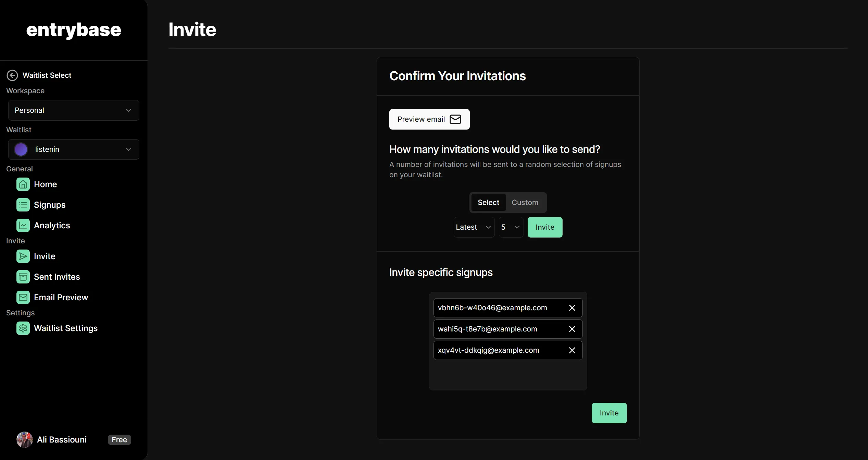Open Waitlist Settings gear icon

point(23,328)
